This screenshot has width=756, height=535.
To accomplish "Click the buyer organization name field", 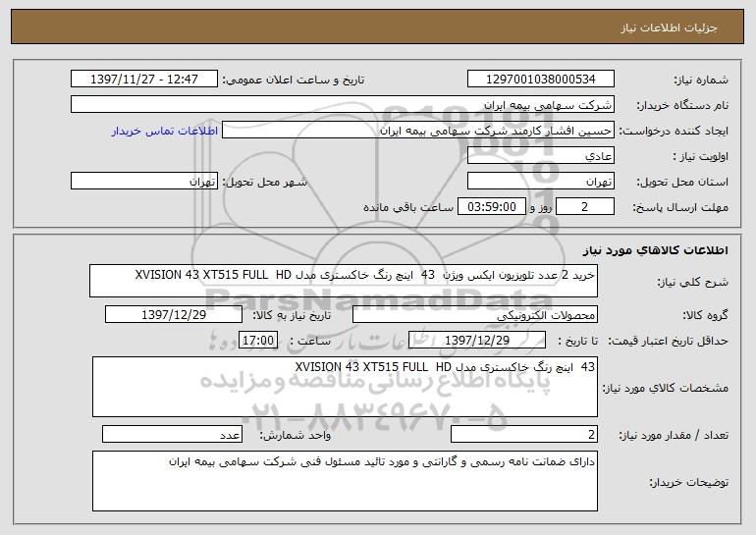I will (x=343, y=104).
